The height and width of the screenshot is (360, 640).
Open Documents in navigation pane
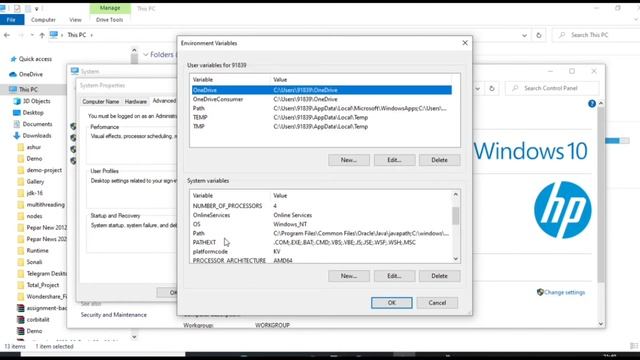pos(37,124)
